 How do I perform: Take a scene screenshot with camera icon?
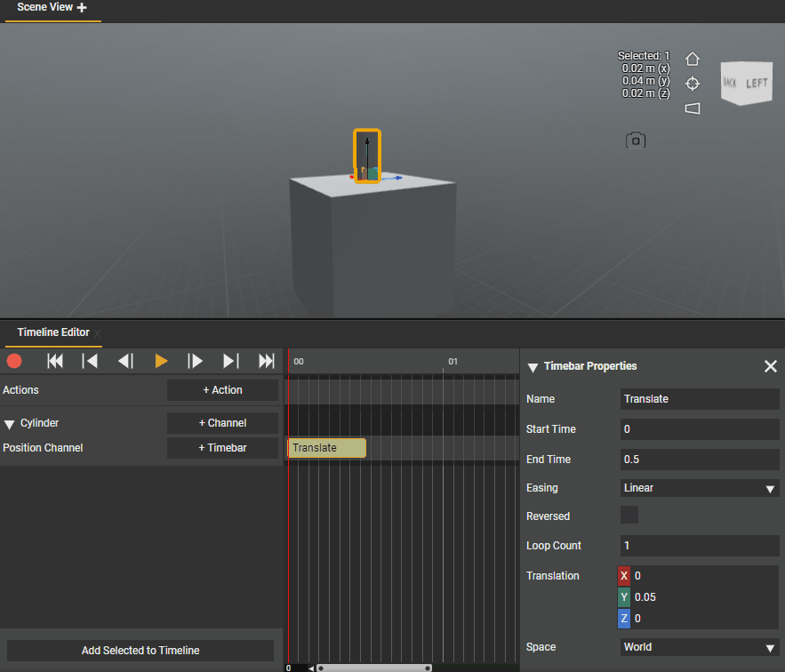coord(635,140)
